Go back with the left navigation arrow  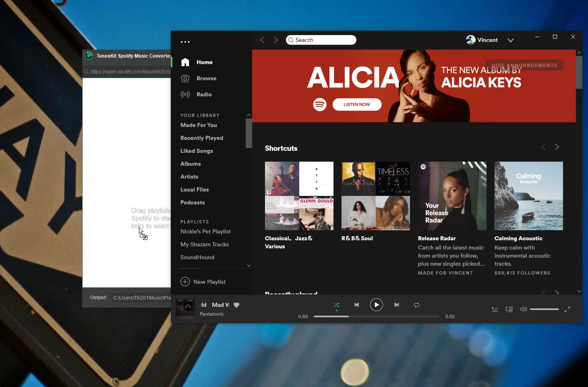[262, 40]
